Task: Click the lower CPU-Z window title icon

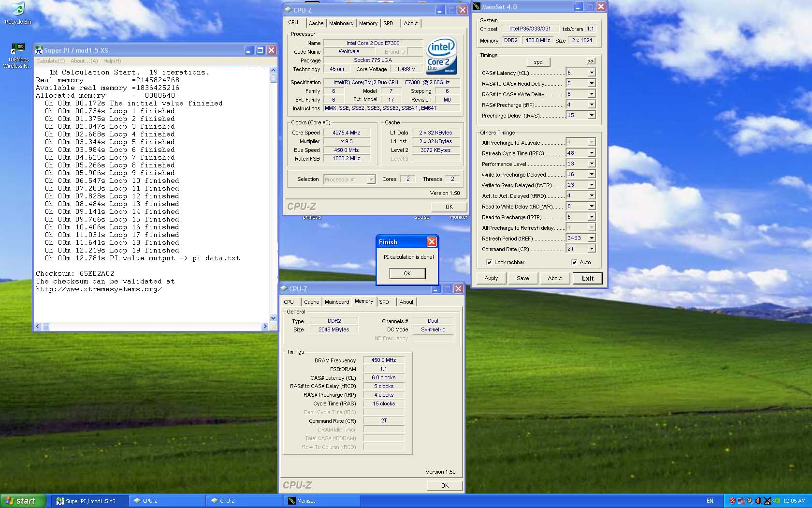Action: coord(284,288)
